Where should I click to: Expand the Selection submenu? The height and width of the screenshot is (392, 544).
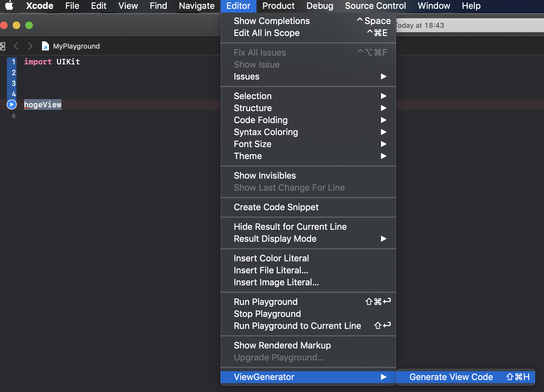[x=308, y=96]
